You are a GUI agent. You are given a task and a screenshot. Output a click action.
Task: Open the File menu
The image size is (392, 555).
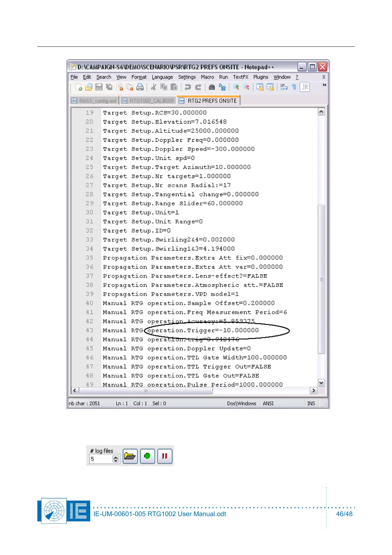74,77
